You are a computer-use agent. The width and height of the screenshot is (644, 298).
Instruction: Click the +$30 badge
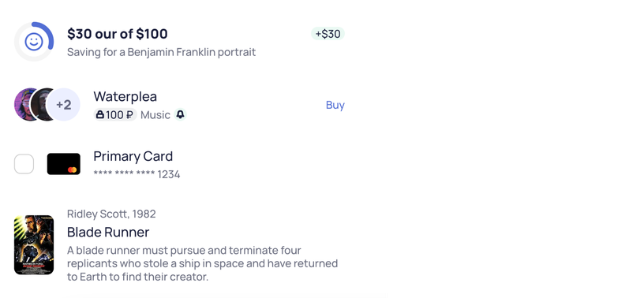pyautogui.click(x=328, y=34)
